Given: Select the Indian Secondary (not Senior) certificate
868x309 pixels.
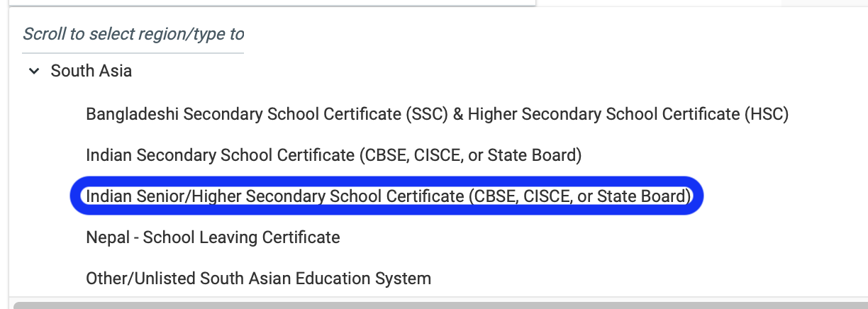Looking at the screenshot, I should click(333, 154).
